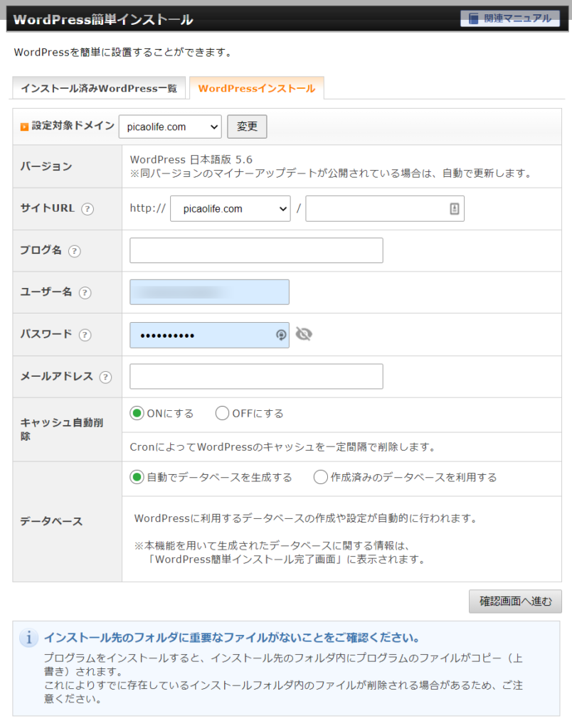Click the info icon in the notice box
Image resolution: width=572 pixels, height=728 pixels.
click(x=28, y=638)
